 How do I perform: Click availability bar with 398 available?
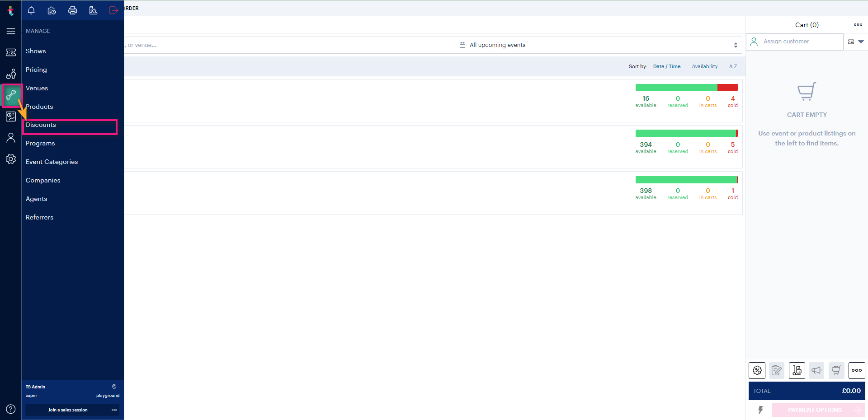(686, 180)
